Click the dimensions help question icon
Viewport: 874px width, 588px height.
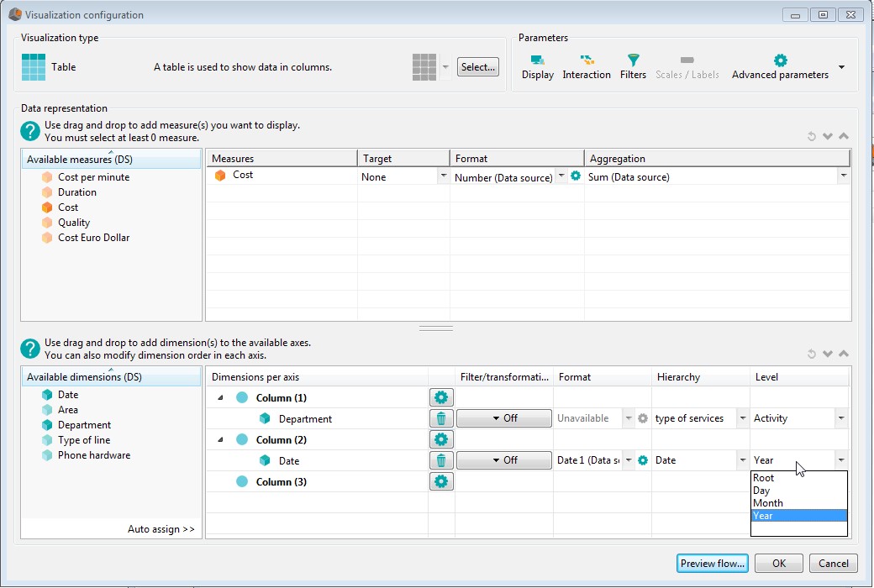30,349
